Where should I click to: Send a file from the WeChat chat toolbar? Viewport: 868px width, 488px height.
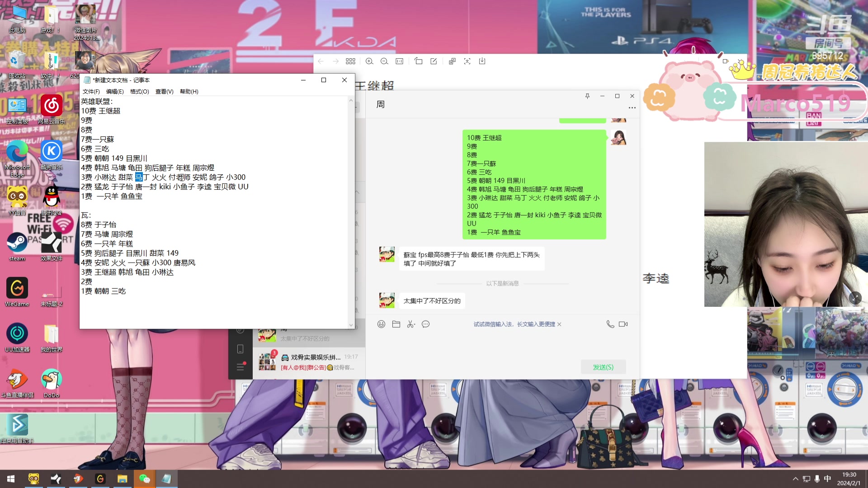click(396, 324)
